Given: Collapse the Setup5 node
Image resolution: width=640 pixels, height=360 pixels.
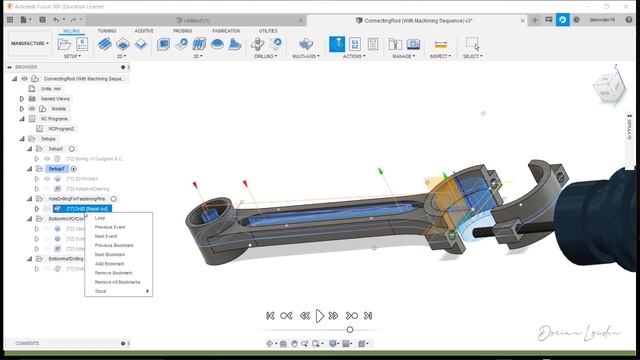Looking at the screenshot, I should 29,149.
